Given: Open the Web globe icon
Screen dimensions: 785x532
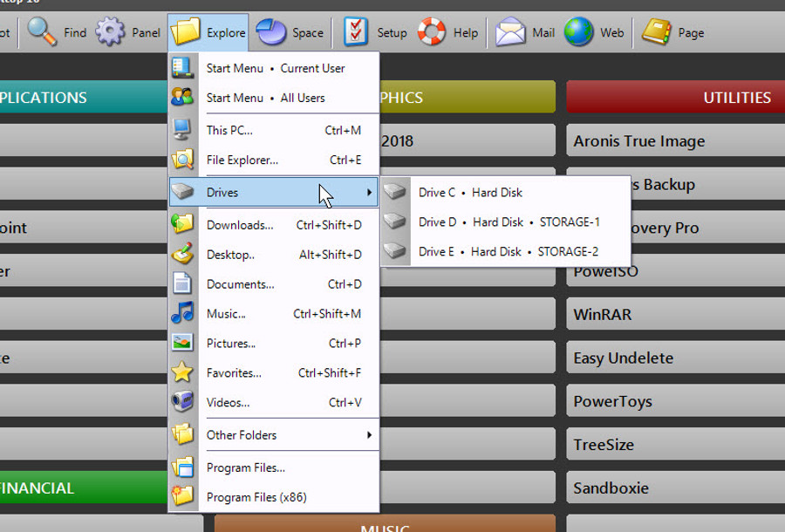Looking at the screenshot, I should pyautogui.click(x=578, y=32).
